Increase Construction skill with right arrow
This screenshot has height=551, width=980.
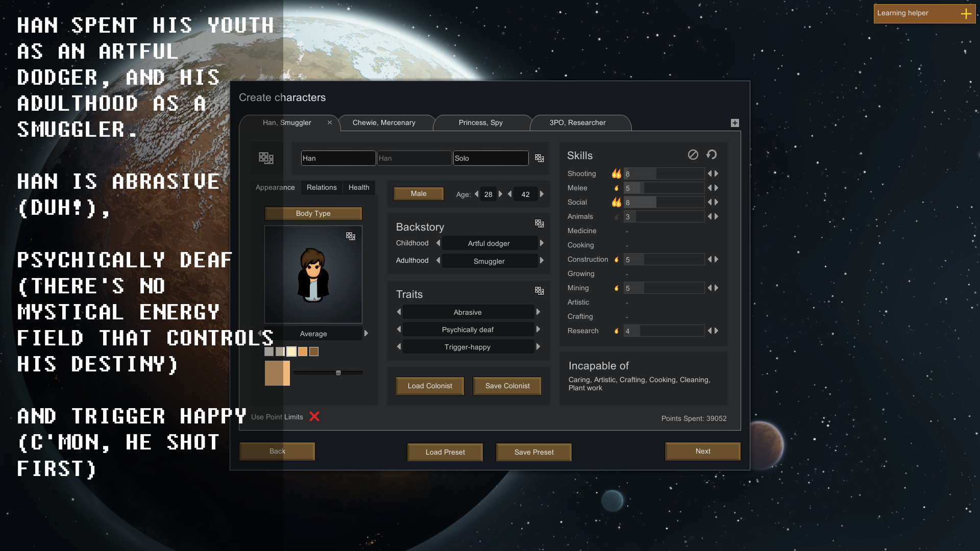[717, 260]
